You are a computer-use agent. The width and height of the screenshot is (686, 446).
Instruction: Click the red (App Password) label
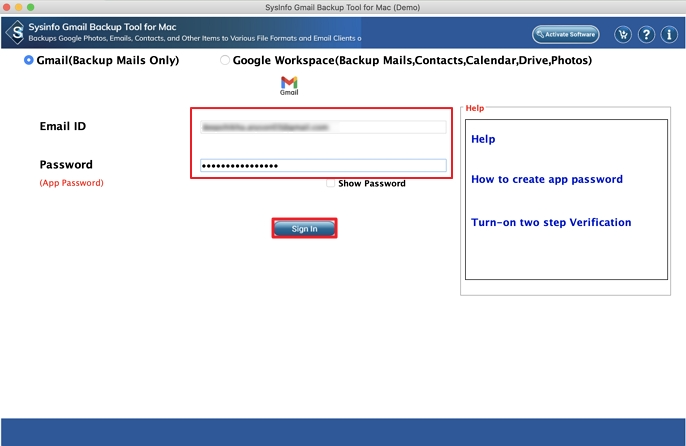(72, 183)
